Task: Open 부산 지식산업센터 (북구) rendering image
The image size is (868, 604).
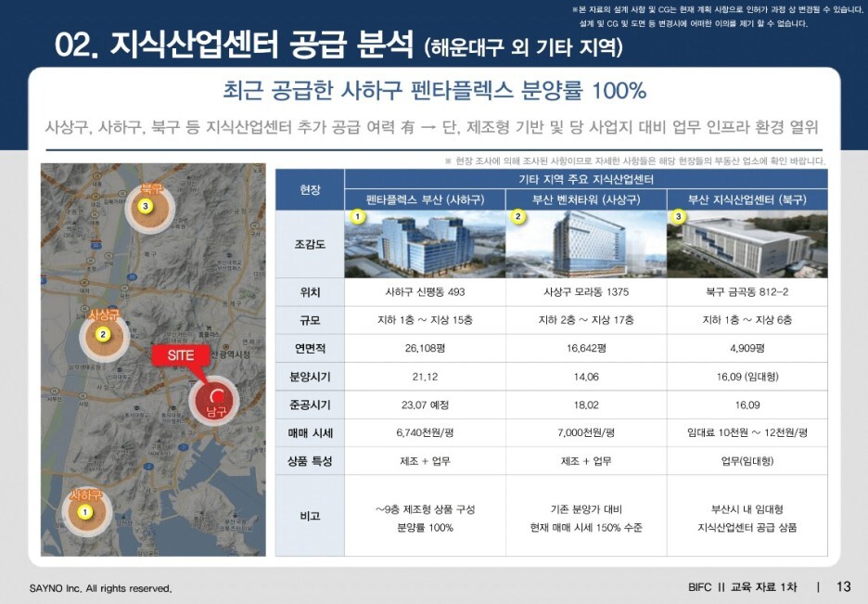Action: (747, 244)
